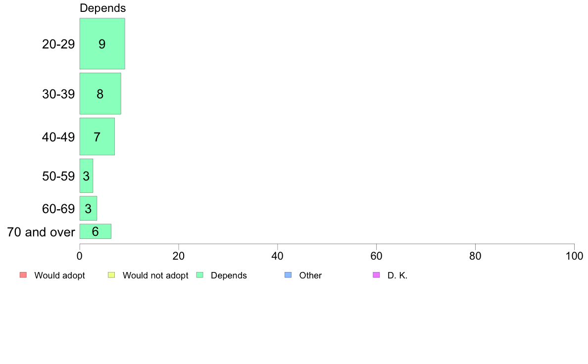Click the blue Other legend swatch
The image size is (588, 364).
click(x=288, y=275)
